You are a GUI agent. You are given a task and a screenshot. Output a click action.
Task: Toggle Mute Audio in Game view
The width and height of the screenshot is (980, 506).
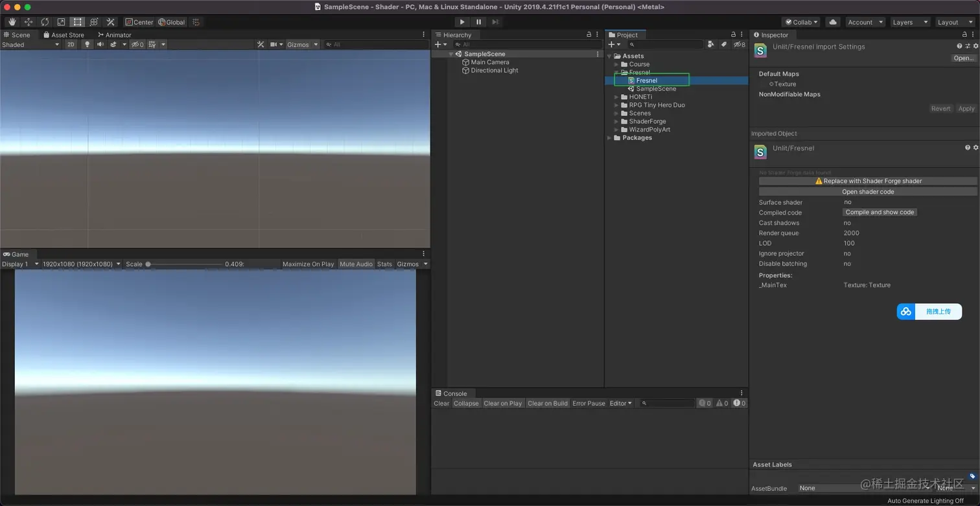click(356, 264)
